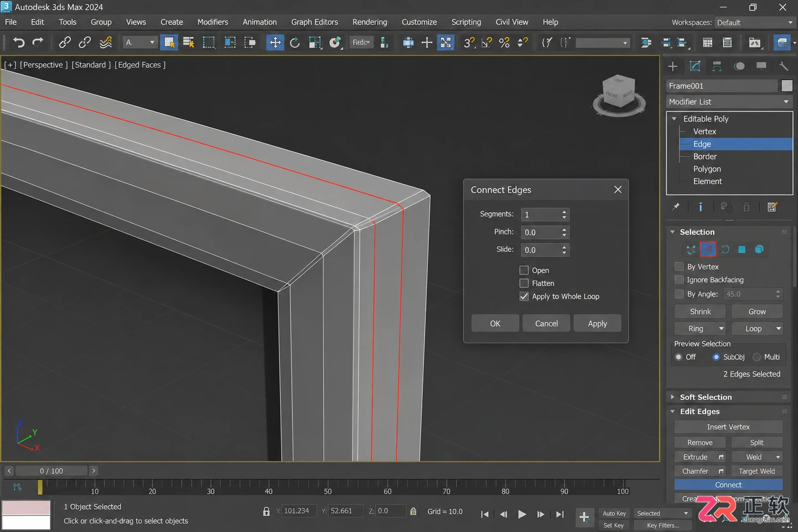Open the Selected key filter dropdown
798x532 pixels.
663,514
